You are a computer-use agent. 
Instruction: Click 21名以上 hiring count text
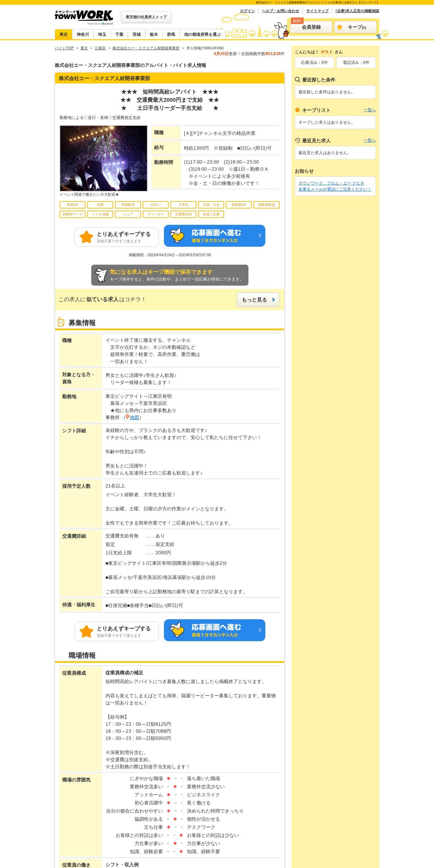pos(115,486)
